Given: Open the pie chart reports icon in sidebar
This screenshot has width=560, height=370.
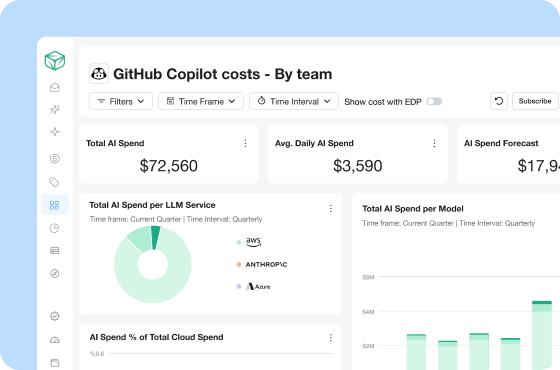Looking at the screenshot, I should (54, 228).
